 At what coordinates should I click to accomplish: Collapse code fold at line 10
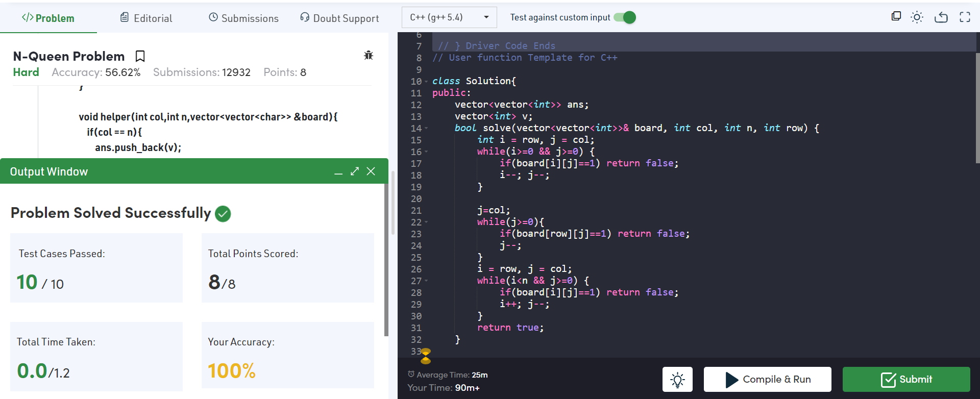(x=426, y=82)
